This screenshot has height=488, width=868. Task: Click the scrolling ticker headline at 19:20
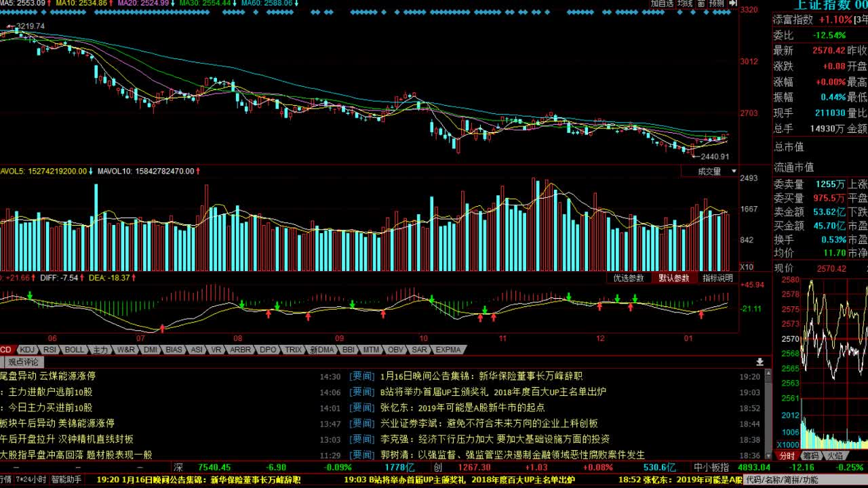[199, 479]
